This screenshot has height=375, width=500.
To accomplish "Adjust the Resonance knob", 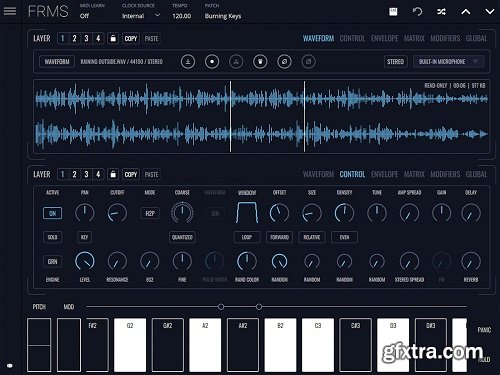I will tap(117, 261).
